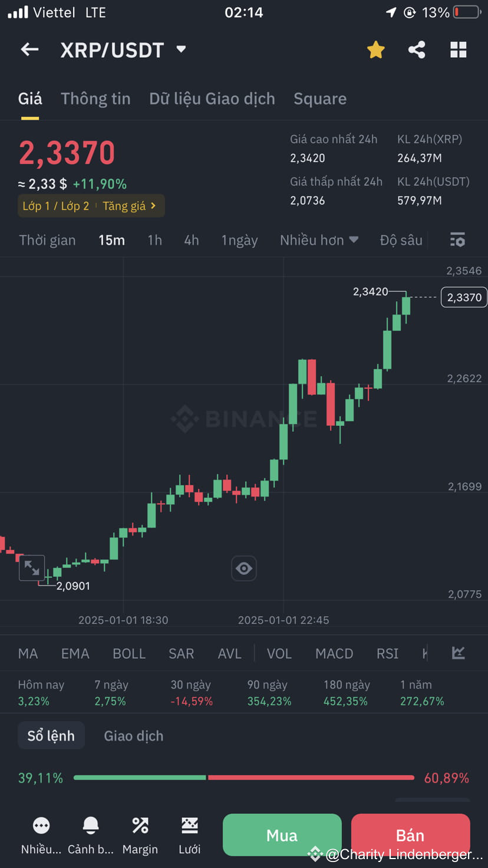Viewport: 488px width, 868px height.
Task: Tap the green Mua button
Action: tap(282, 835)
